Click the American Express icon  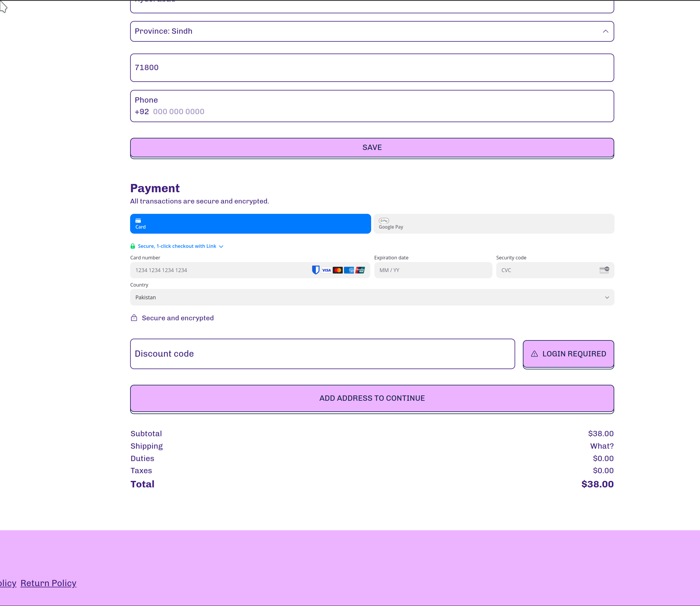pos(349,270)
